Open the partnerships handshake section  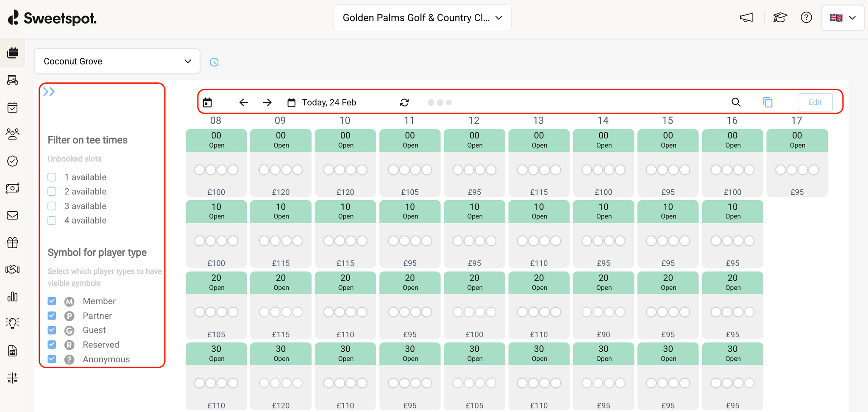[13, 269]
